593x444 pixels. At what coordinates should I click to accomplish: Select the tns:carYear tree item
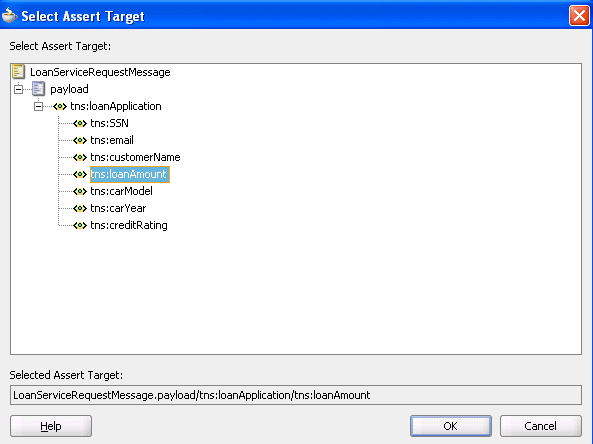pyautogui.click(x=118, y=208)
